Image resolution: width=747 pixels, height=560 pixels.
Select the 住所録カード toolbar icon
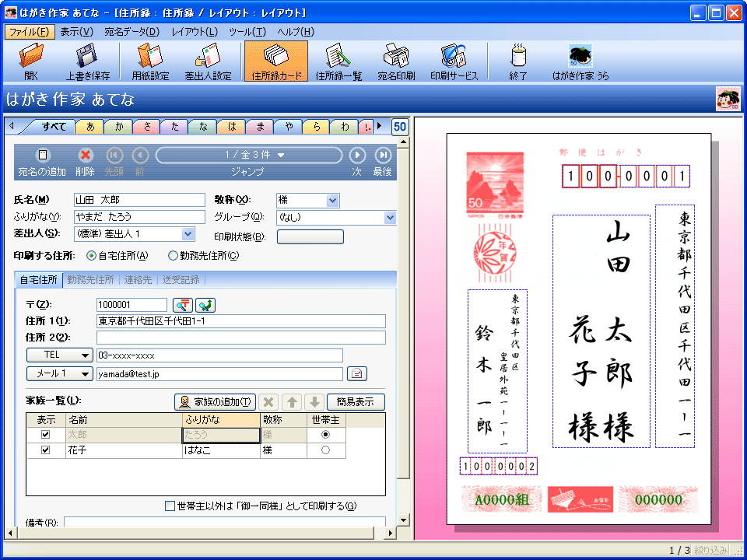click(x=276, y=61)
